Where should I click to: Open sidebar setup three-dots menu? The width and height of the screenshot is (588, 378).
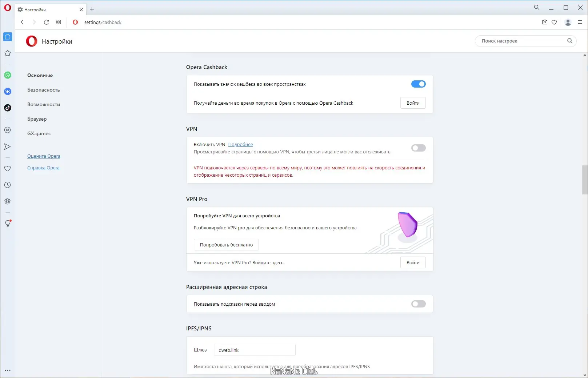(x=8, y=370)
